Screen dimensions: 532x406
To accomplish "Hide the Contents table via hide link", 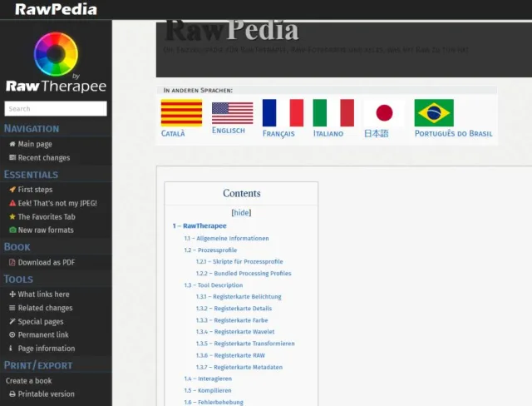I will click(x=241, y=212).
